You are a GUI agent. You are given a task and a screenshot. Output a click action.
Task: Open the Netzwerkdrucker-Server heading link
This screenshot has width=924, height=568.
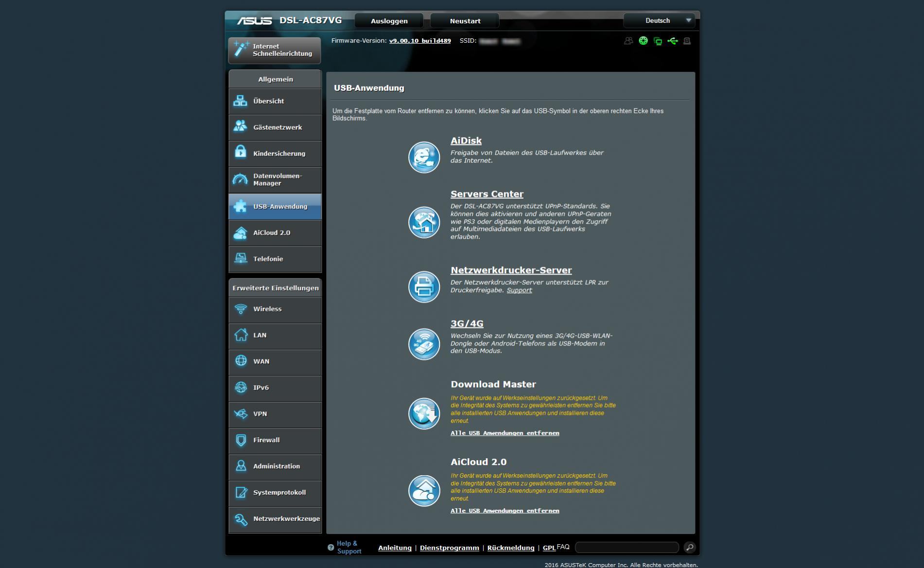[x=511, y=270]
